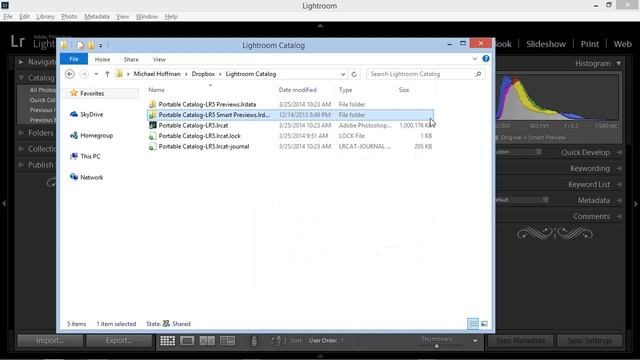Click Portable Catalog-LR5 Previews.lrdata folder icon

[x=152, y=104]
